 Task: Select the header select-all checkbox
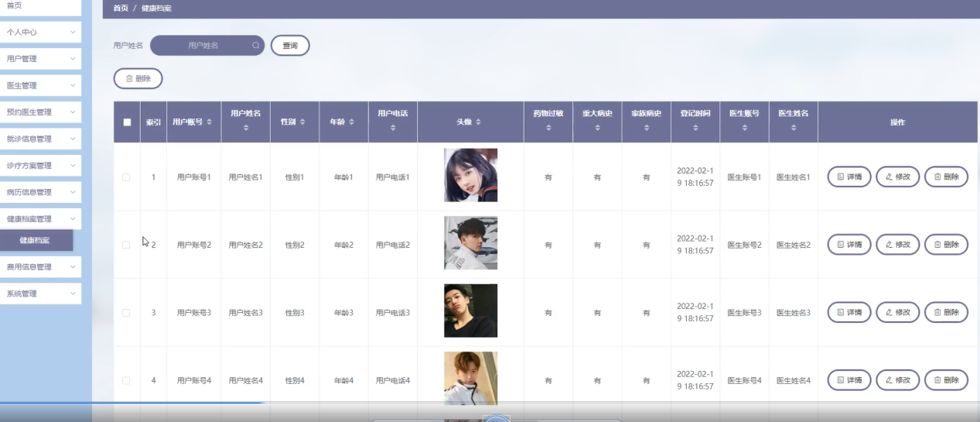pyautogui.click(x=127, y=122)
